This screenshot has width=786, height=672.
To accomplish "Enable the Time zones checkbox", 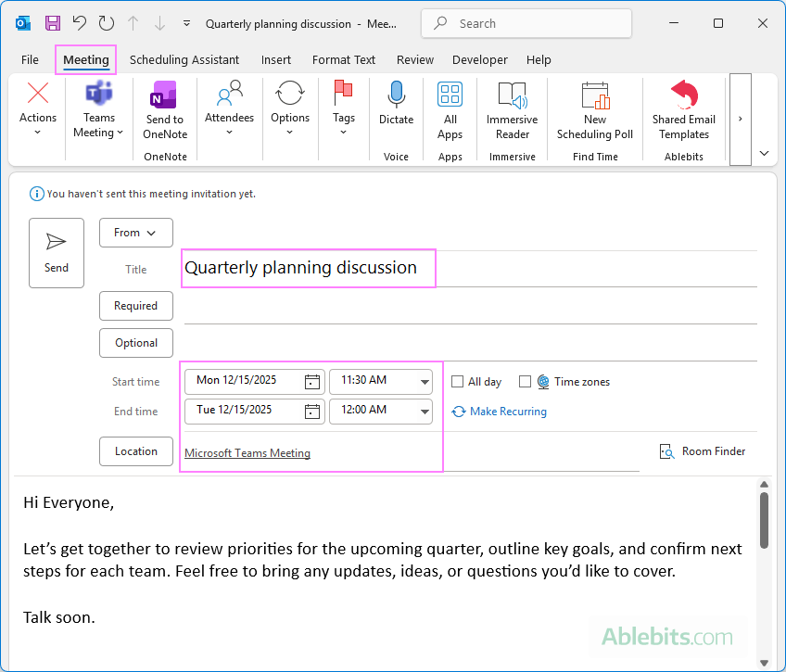I will click(526, 381).
